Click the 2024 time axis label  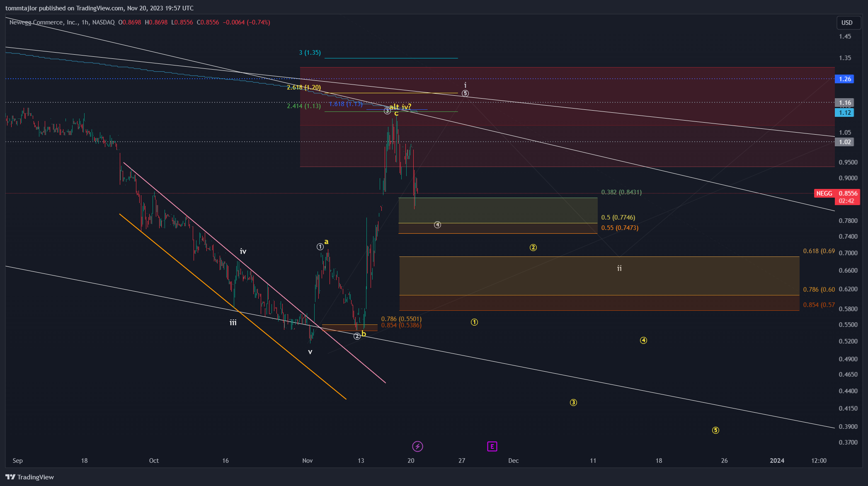[777, 460]
